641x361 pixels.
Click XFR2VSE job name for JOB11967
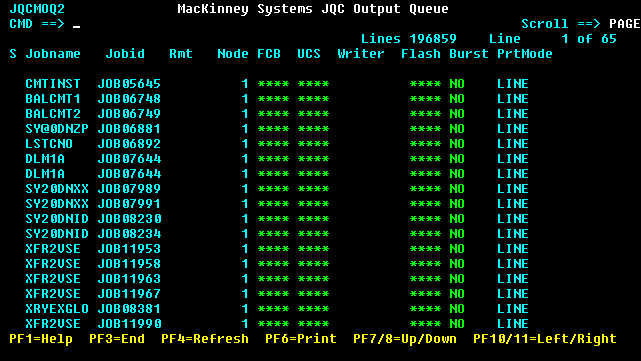(53, 294)
